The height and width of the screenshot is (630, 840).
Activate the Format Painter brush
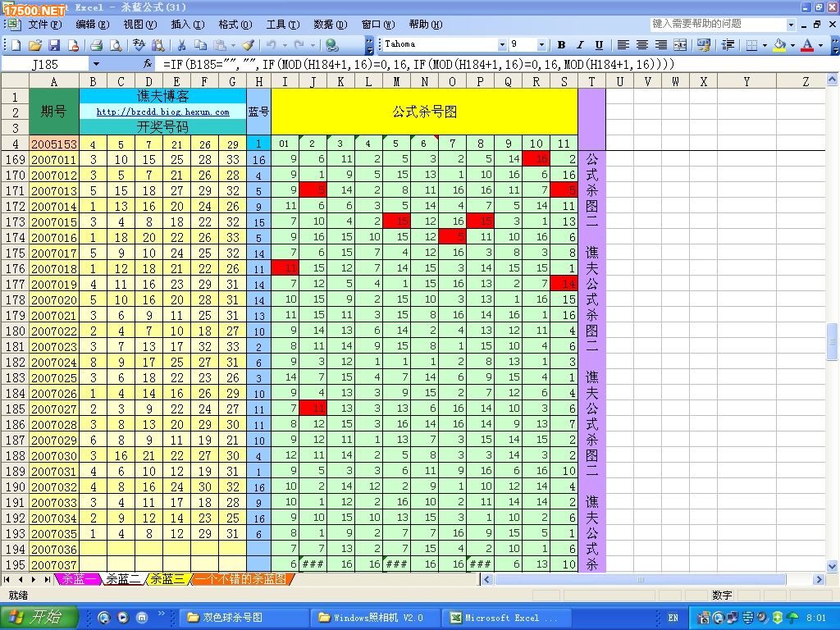pos(248,45)
